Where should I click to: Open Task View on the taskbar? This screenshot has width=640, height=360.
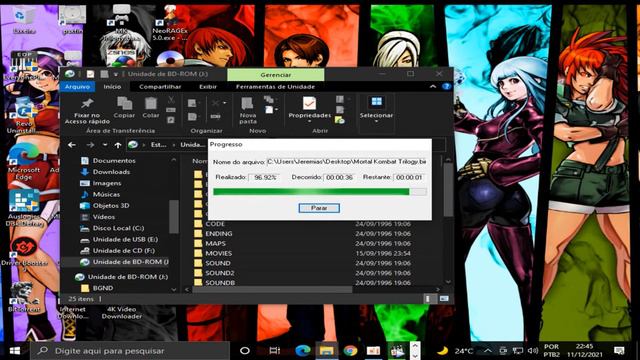pyautogui.click(x=274, y=351)
